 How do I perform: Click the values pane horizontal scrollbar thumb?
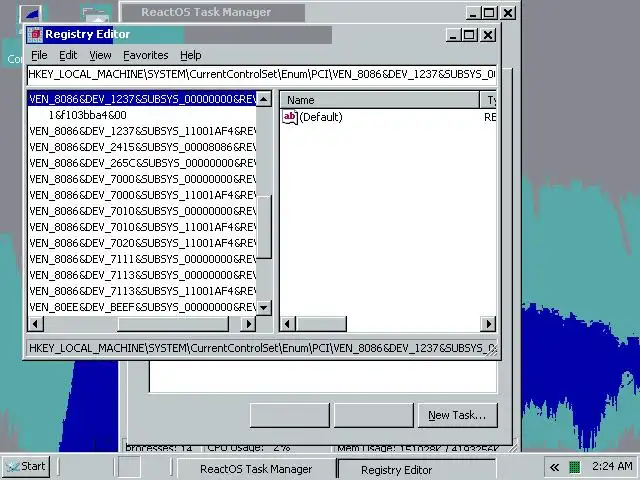[321, 324]
